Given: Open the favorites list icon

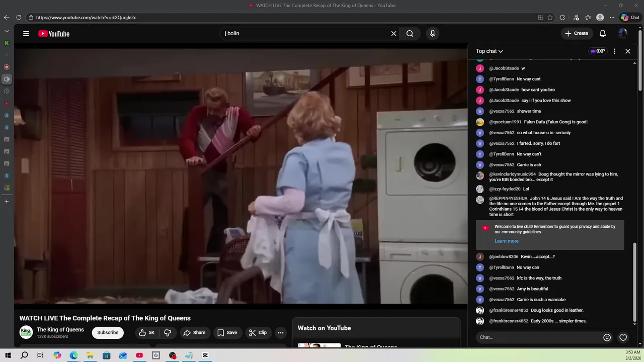Looking at the screenshot, I should click(x=588, y=17).
